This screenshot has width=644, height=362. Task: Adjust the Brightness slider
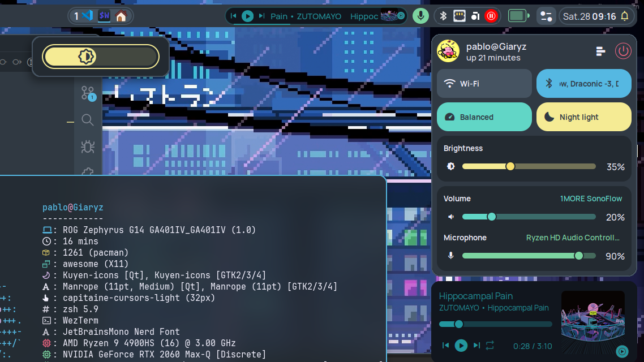coord(510,166)
